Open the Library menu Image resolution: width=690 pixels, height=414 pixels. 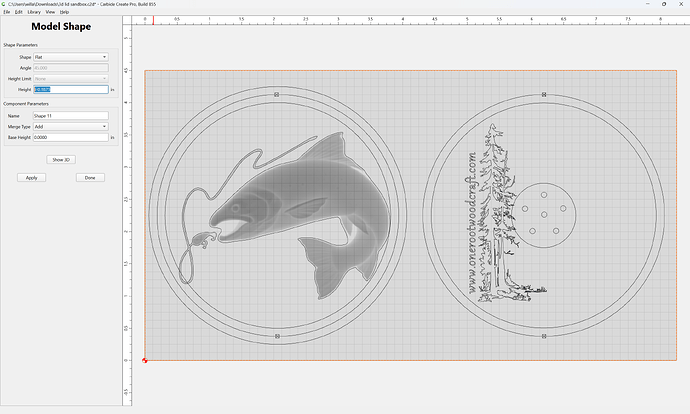[34, 12]
